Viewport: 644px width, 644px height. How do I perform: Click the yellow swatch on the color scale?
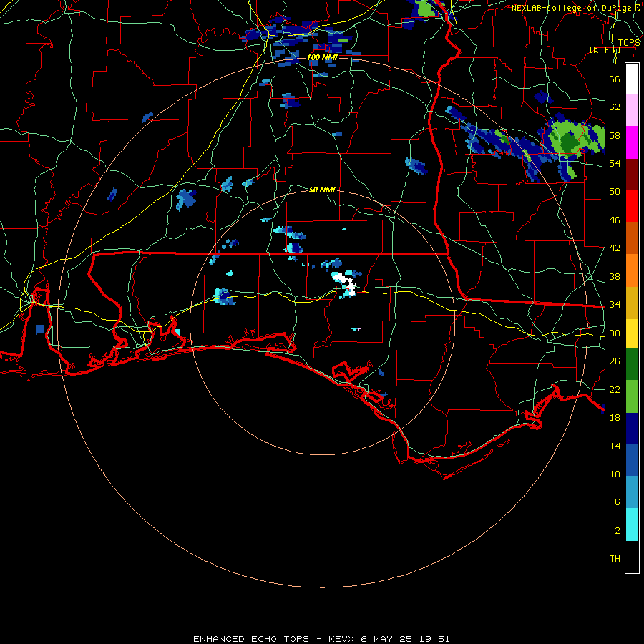click(x=632, y=333)
